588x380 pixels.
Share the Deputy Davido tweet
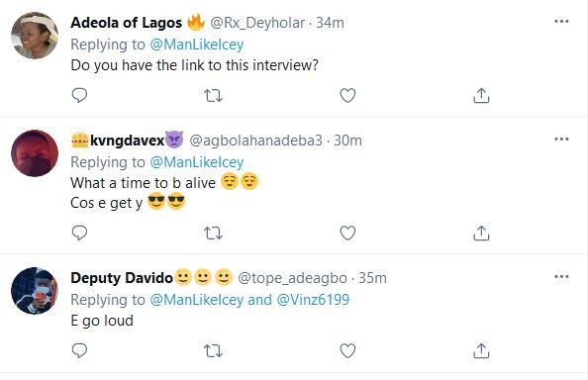coord(481,350)
